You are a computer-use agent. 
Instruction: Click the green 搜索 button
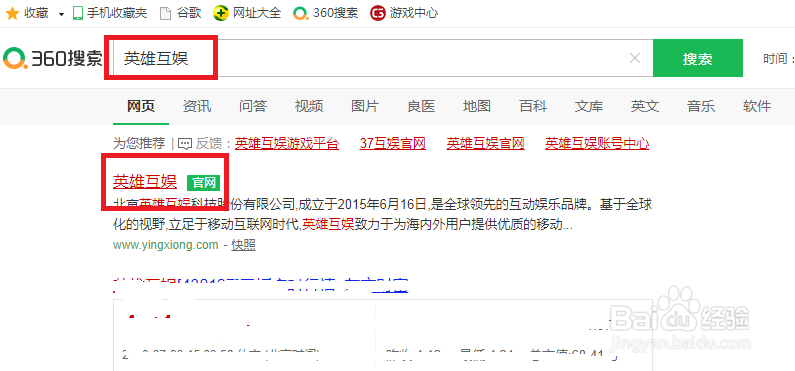click(698, 58)
